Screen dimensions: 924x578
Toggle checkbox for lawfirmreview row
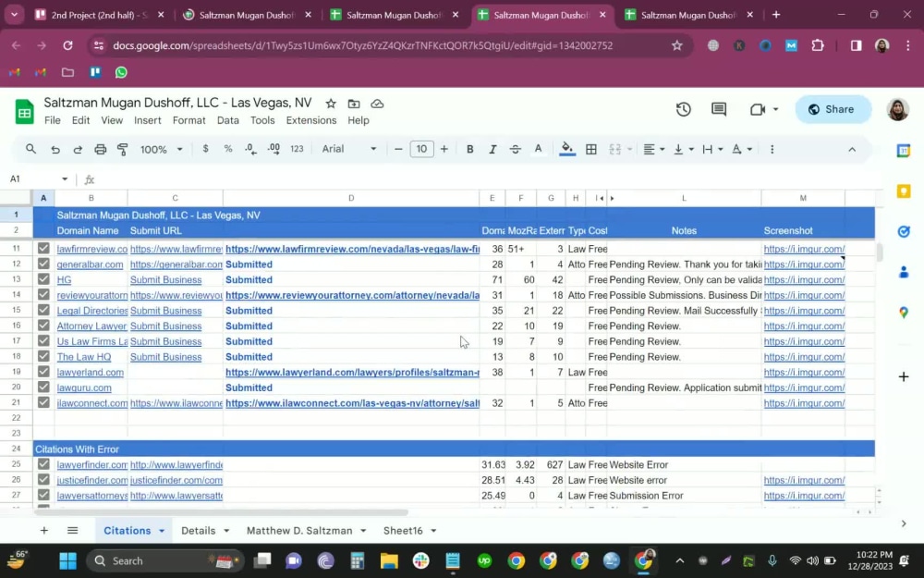pos(43,248)
